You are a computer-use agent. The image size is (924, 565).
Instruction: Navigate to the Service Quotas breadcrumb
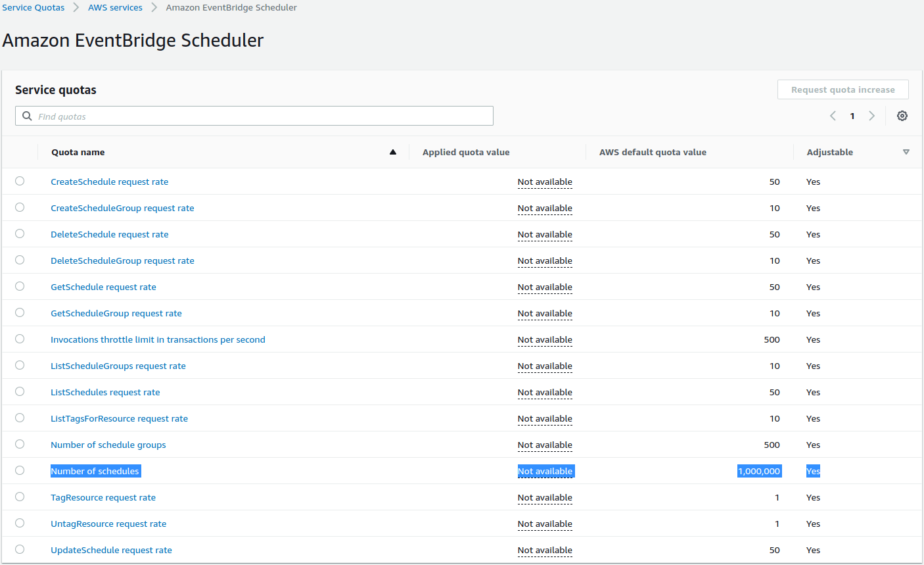[33, 7]
